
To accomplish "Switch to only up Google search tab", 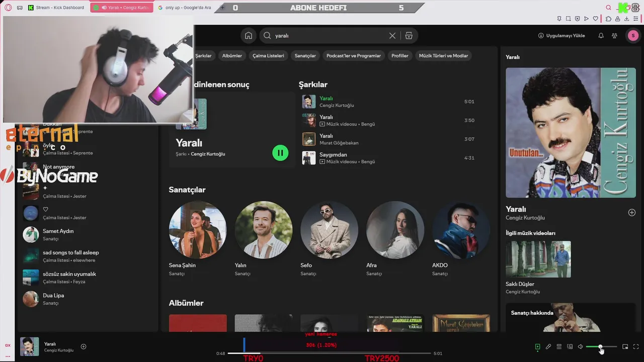I will pos(184,8).
